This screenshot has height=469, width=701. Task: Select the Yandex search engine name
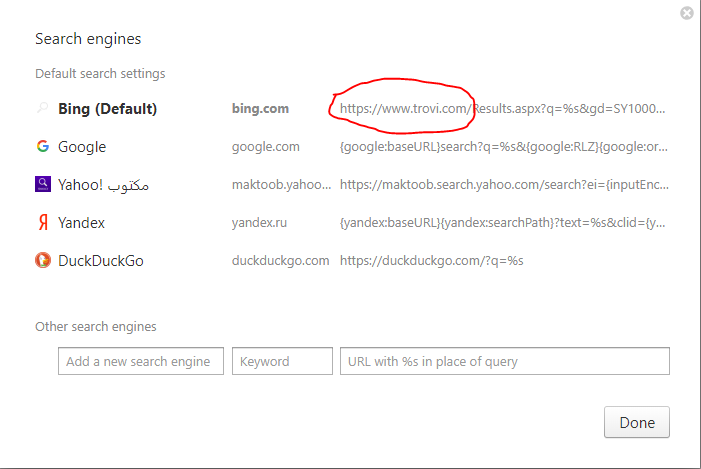click(81, 223)
